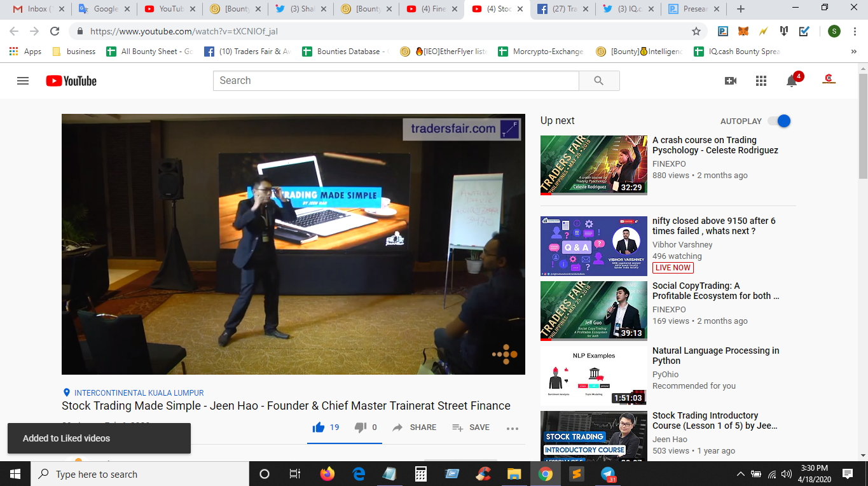Click the blue P extension icon
The height and width of the screenshot is (486, 868).
723,31
